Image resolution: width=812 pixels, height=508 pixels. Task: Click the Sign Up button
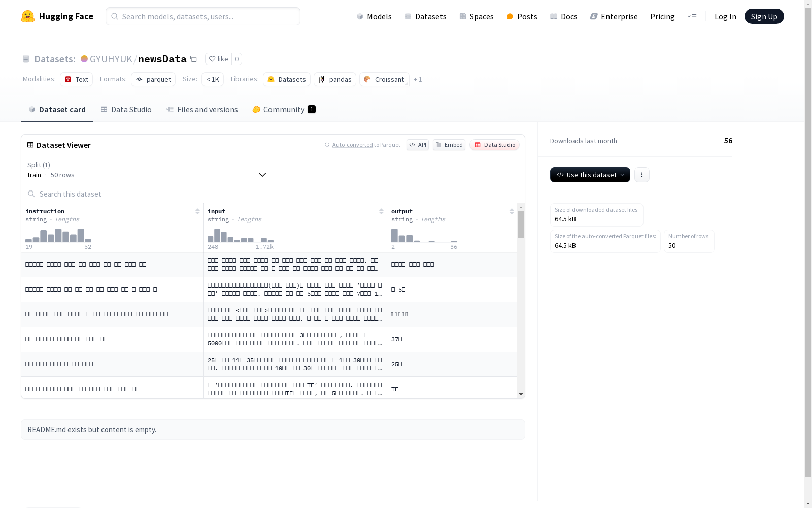pos(764,16)
